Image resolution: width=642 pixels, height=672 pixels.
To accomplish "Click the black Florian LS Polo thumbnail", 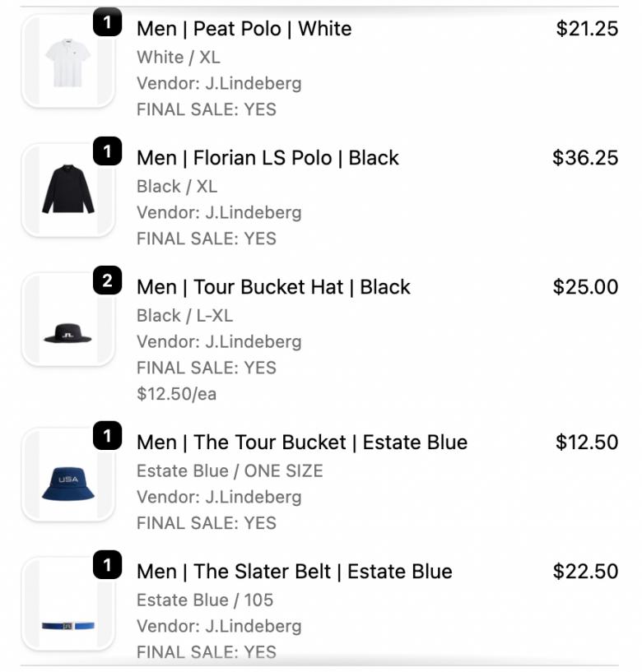I will [x=67, y=190].
